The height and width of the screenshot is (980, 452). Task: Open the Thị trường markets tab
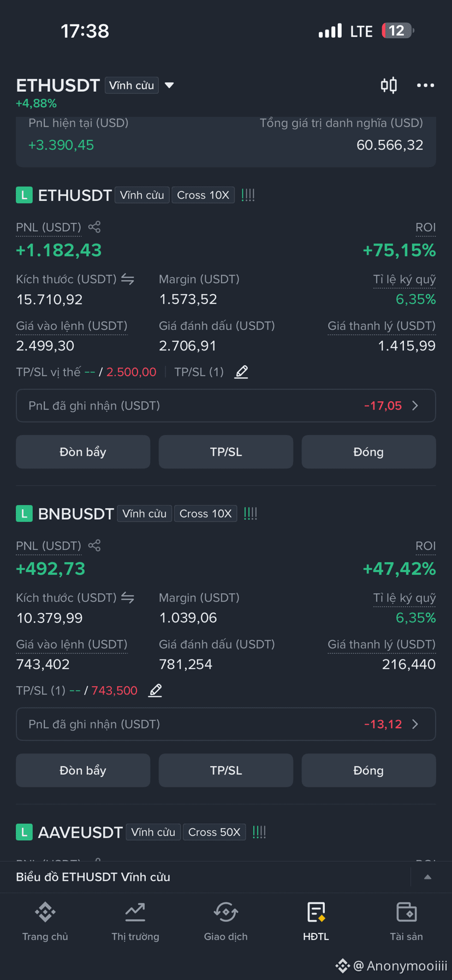click(135, 922)
